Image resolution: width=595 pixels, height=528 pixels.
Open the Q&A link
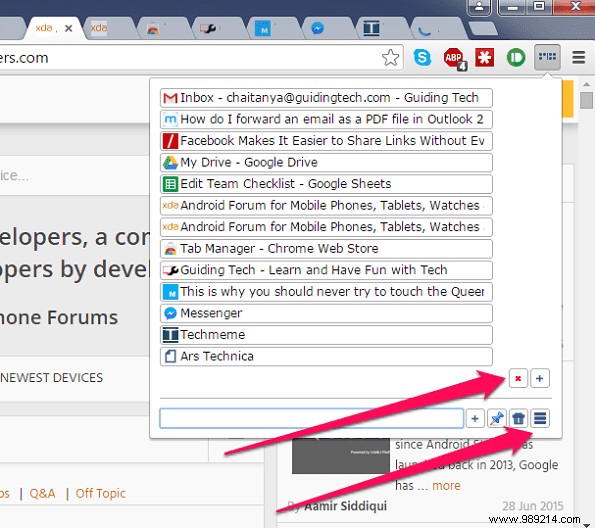click(42, 493)
